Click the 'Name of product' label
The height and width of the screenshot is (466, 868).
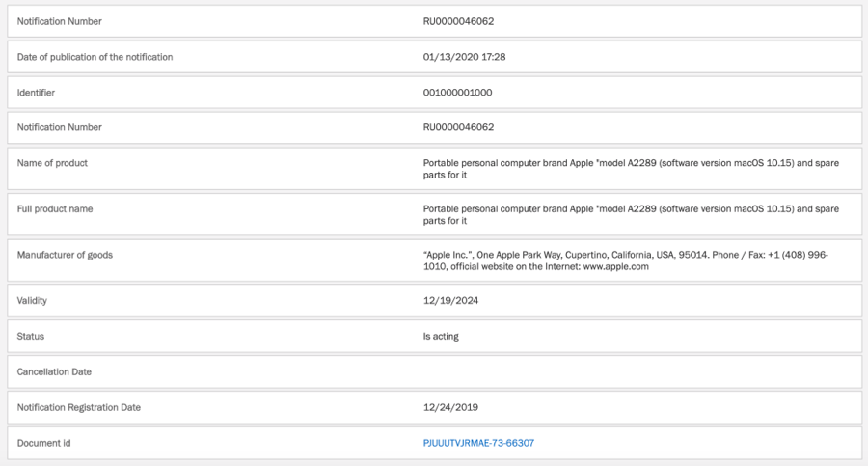52,163
